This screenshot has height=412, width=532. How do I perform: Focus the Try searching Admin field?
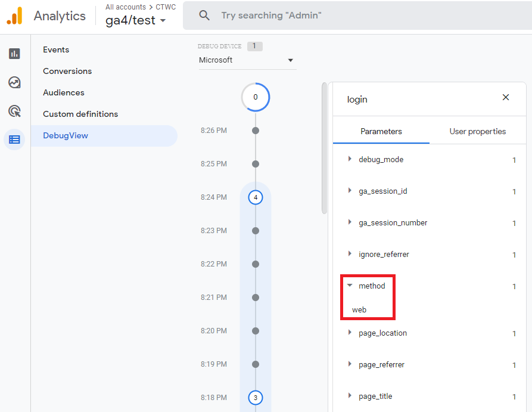(356, 16)
